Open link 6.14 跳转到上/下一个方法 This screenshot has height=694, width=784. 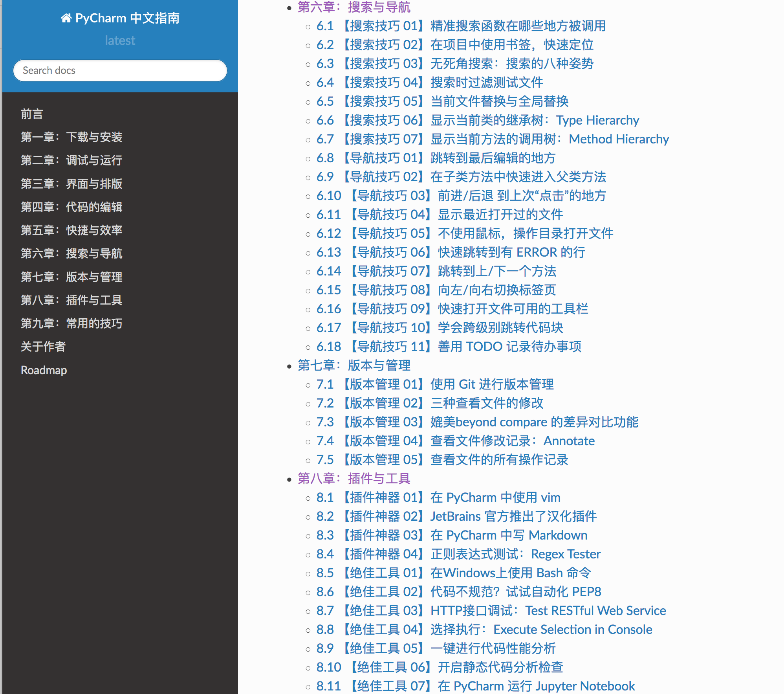point(436,271)
